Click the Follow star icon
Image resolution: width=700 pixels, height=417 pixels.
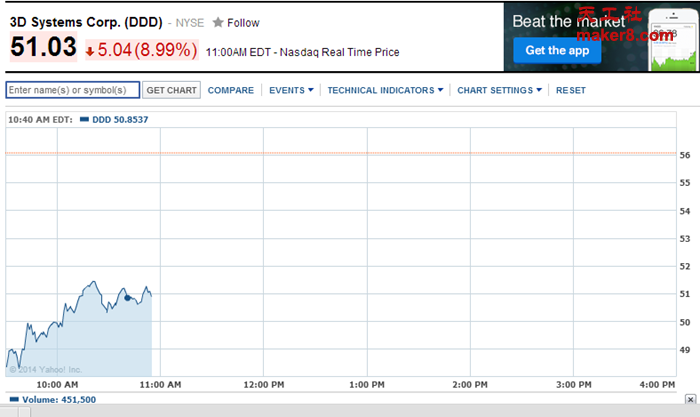tap(217, 22)
